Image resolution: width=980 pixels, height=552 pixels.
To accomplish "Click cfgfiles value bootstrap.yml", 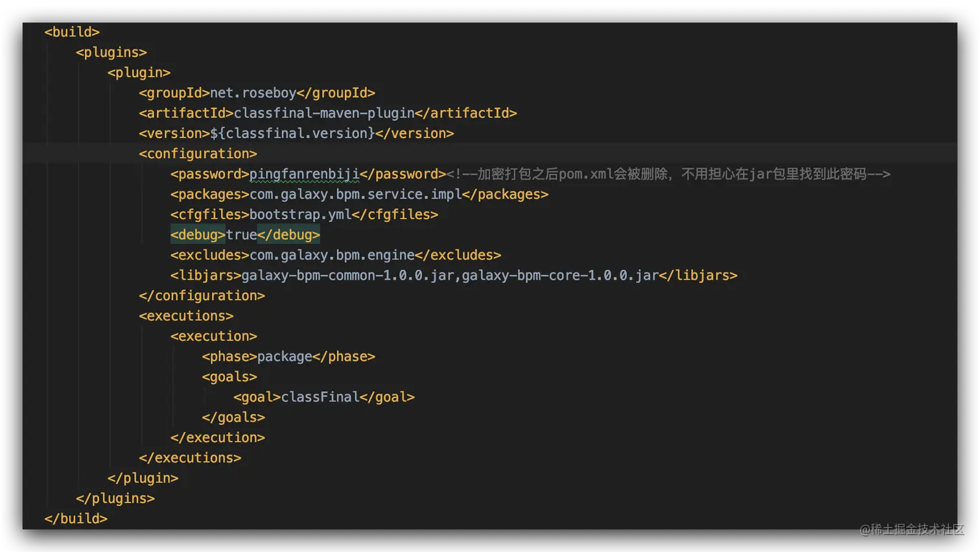I will [301, 214].
